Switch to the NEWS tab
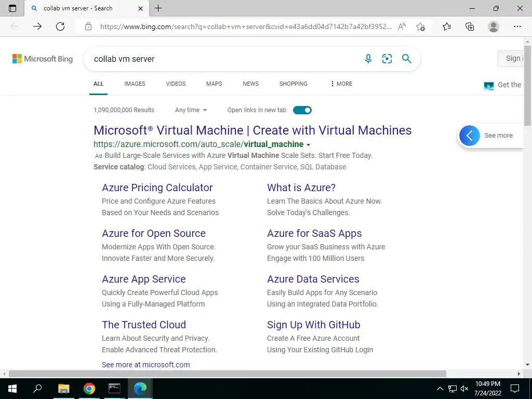Image resolution: width=532 pixels, height=399 pixels. click(x=251, y=84)
